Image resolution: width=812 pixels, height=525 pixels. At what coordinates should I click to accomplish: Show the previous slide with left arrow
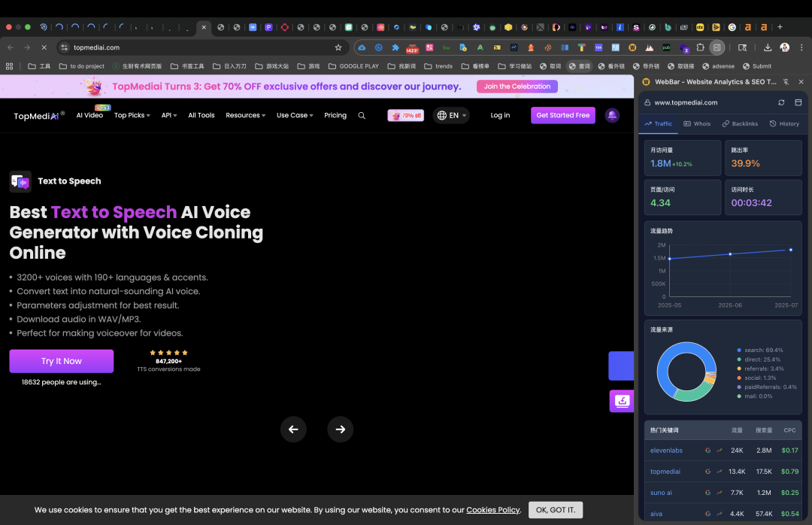point(293,429)
